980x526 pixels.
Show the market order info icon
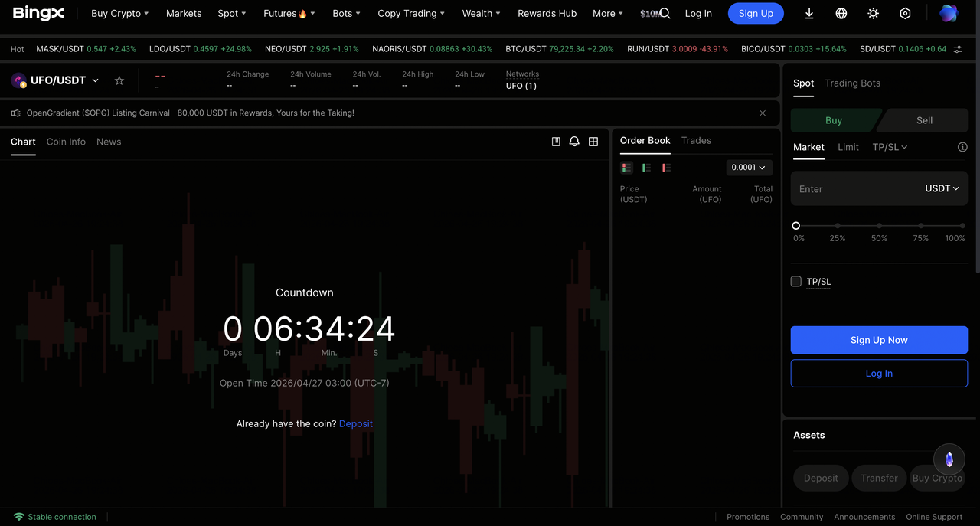962,147
